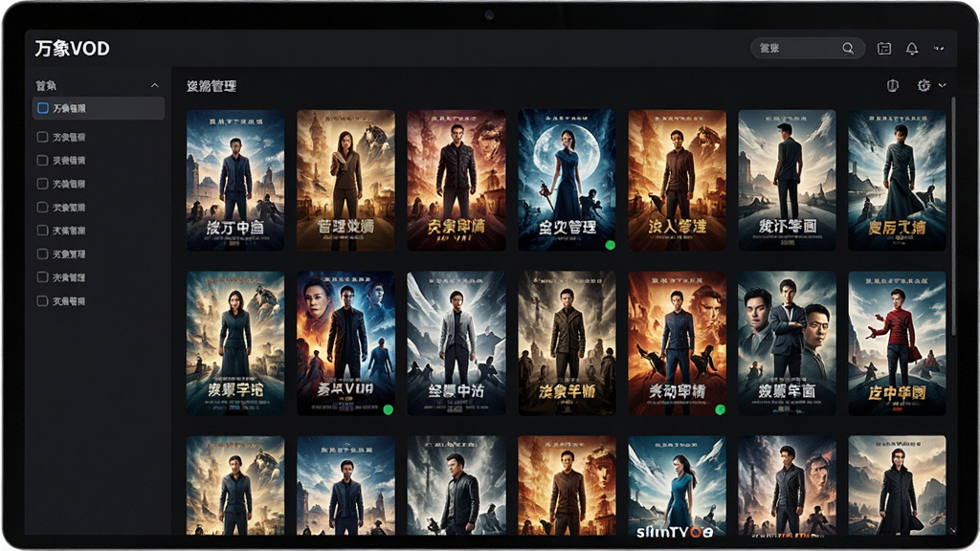This screenshot has height=551, width=980.
Task: Click the shield icon beside the gear
Action: pos(893,85)
